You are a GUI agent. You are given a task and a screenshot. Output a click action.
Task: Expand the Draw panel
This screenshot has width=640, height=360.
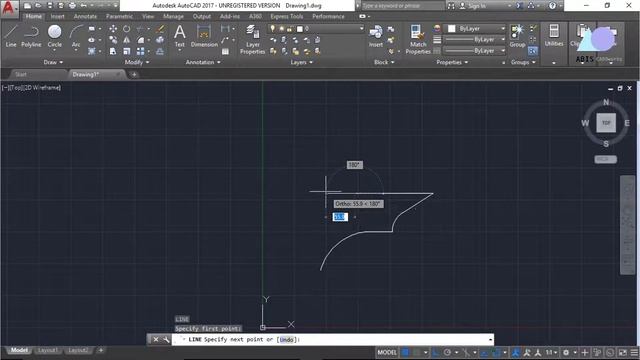click(53, 62)
